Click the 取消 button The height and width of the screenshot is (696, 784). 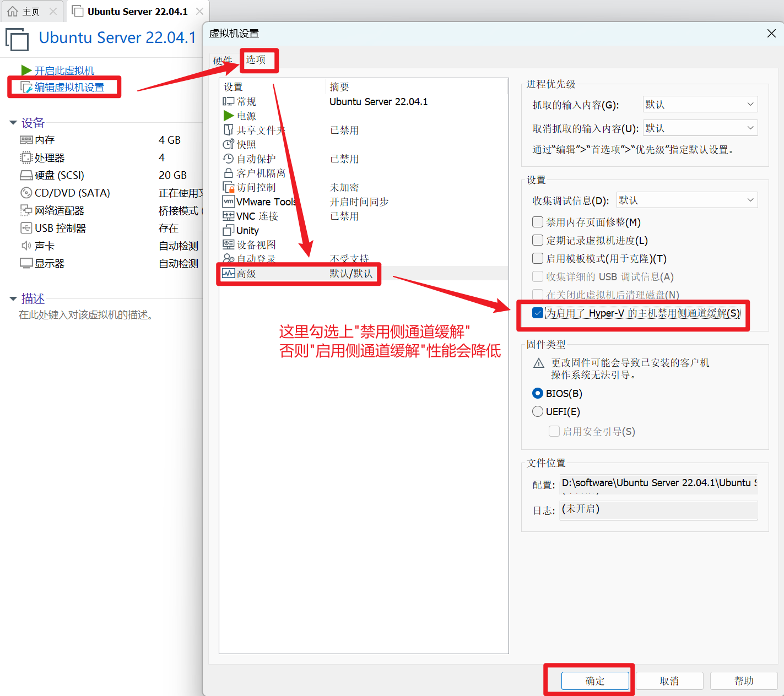(669, 681)
